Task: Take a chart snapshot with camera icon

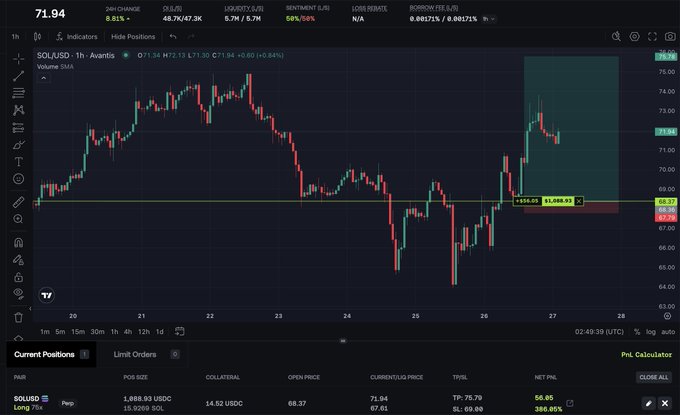Action: coord(670,37)
